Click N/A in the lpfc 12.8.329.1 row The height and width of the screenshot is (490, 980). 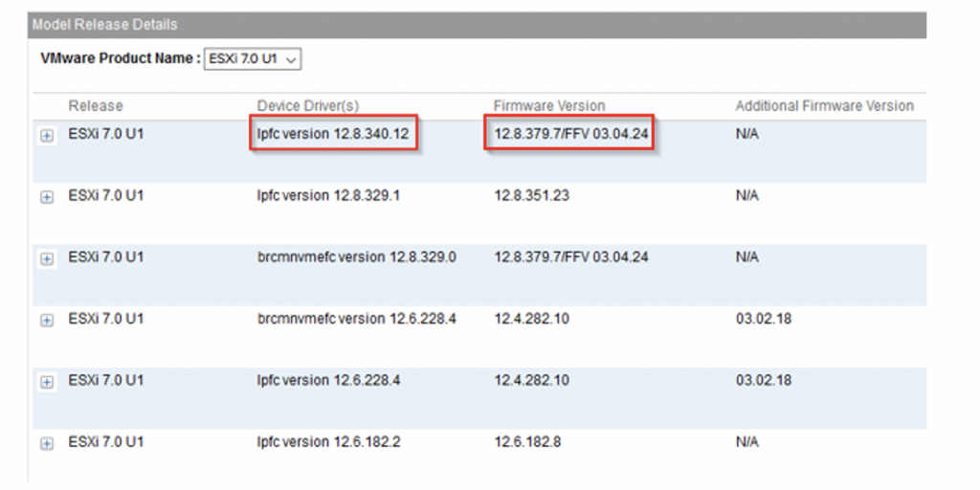pyautogui.click(x=746, y=195)
